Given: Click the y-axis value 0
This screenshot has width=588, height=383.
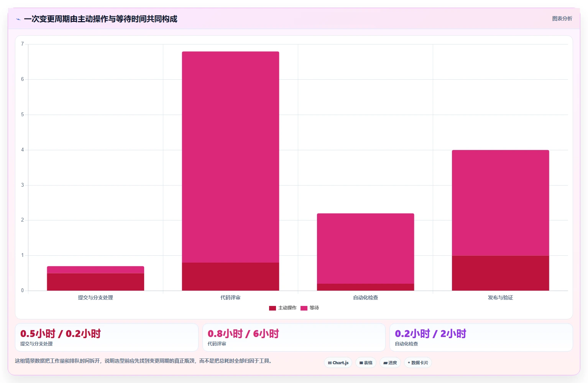Looking at the screenshot, I should point(22,291).
